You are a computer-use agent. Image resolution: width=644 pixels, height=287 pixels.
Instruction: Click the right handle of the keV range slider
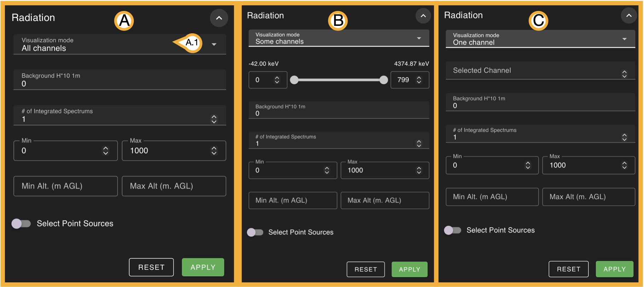384,80
